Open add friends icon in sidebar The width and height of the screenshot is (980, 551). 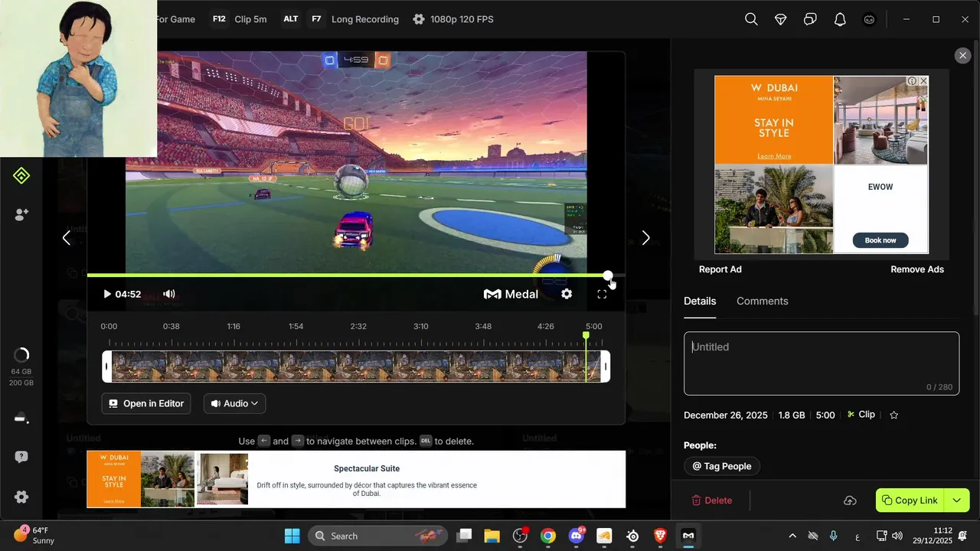click(x=21, y=215)
